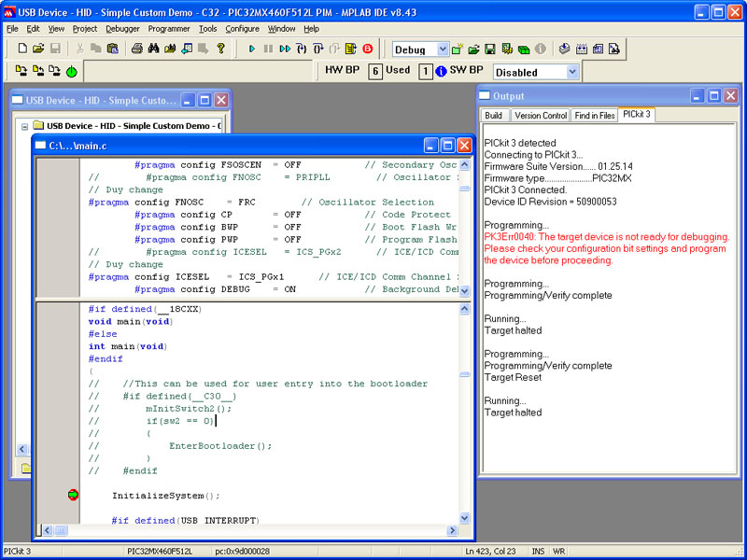Click project window scroll left arrow

pyautogui.click(x=22, y=449)
